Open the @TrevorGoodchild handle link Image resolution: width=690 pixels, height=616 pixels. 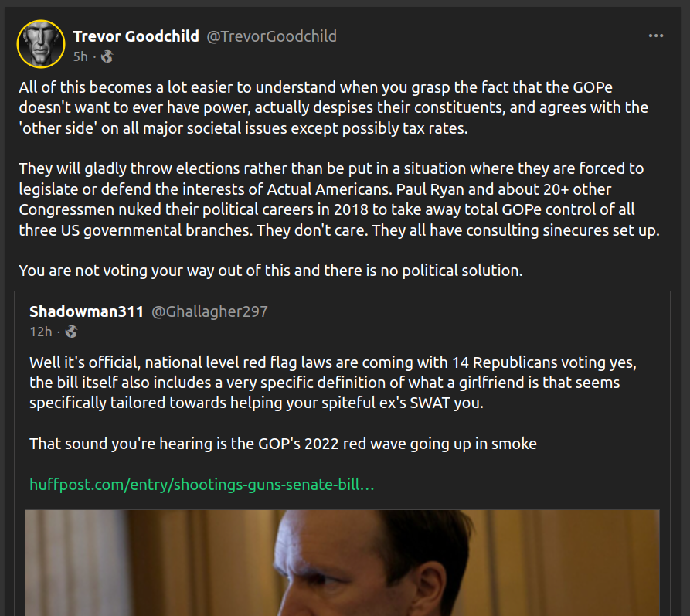[x=270, y=36]
